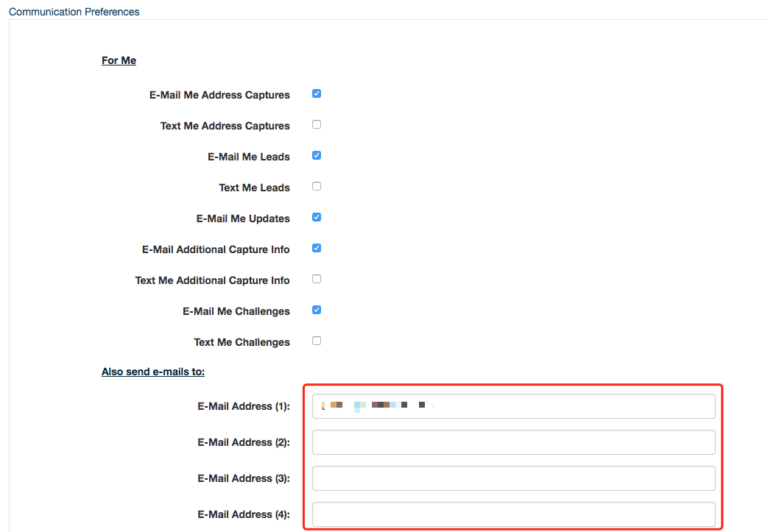Click the Text Me Address Captures label text
768x532 pixels.
click(x=225, y=126)
